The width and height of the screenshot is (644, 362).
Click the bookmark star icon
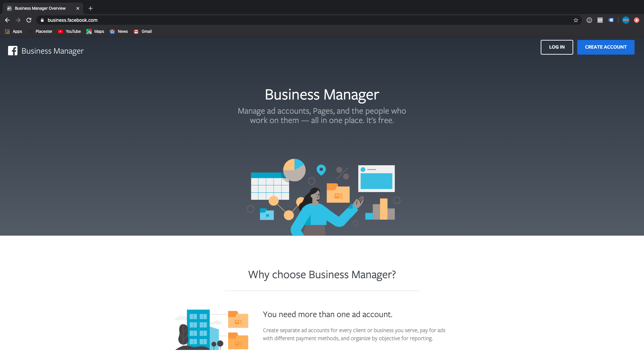pos(576,20)
